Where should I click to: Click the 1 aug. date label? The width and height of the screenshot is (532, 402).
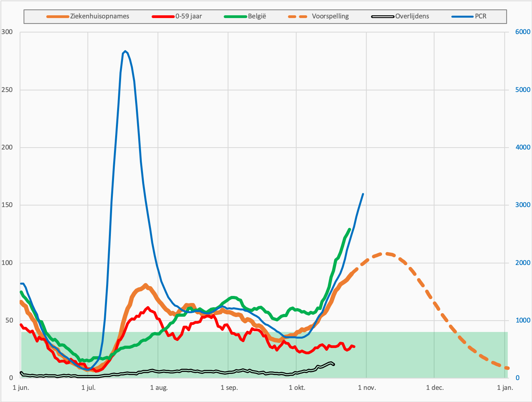pyautogui.click(x=159, y=388)
